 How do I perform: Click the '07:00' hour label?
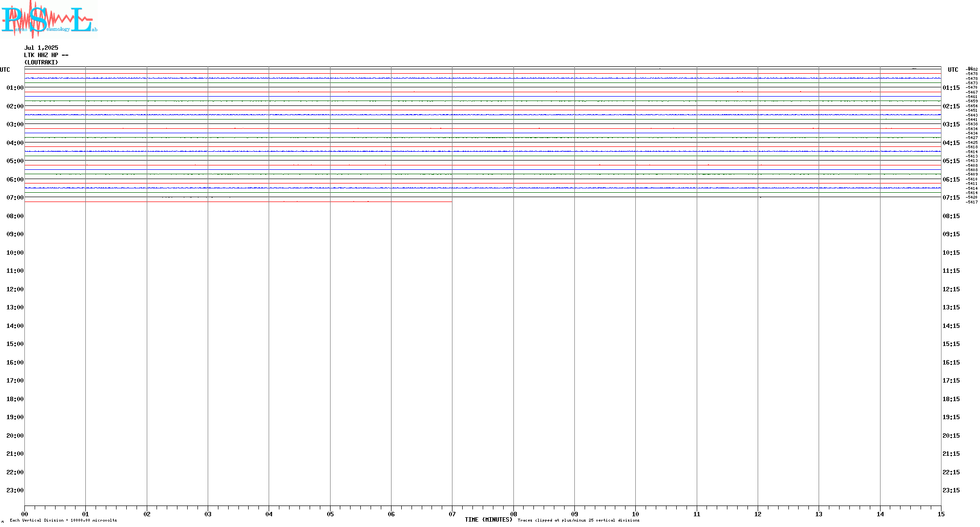click(x=15, y=198)
